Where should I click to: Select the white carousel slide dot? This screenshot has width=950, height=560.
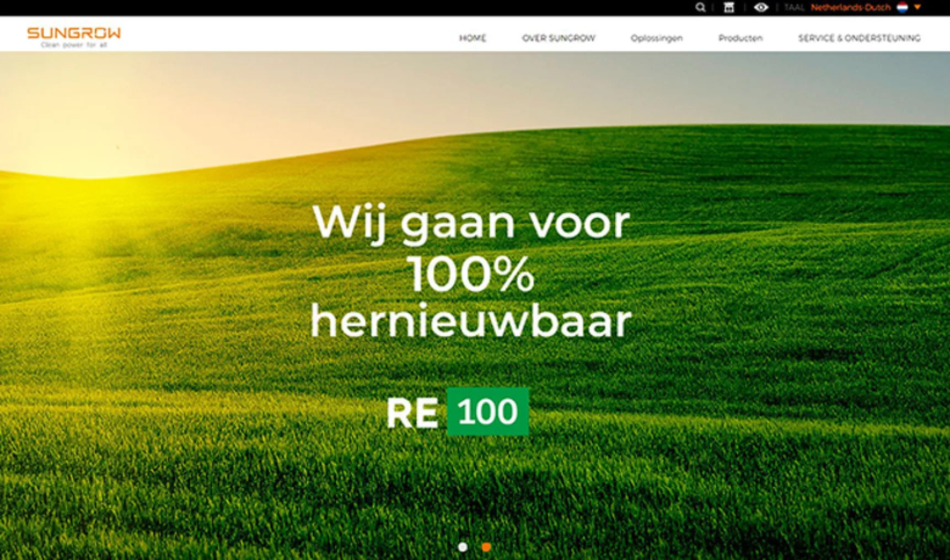click(x=463, y=547)
